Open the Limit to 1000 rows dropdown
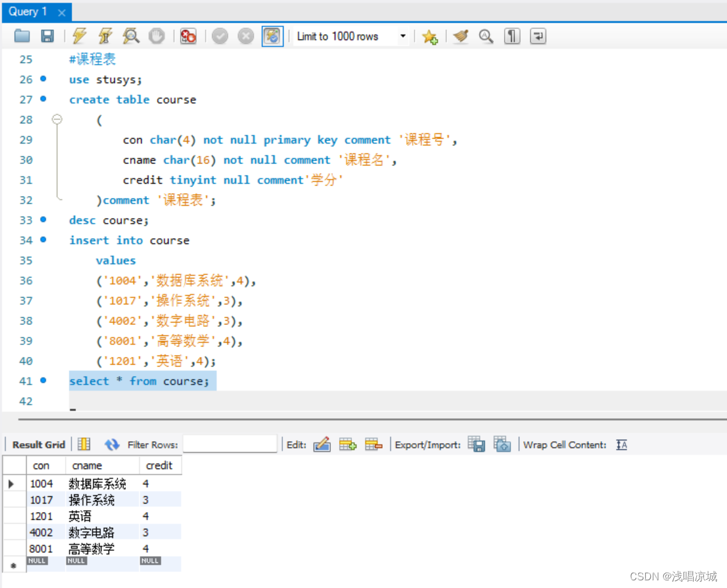The width and height of the screenshot is (727, 588). 402,36
